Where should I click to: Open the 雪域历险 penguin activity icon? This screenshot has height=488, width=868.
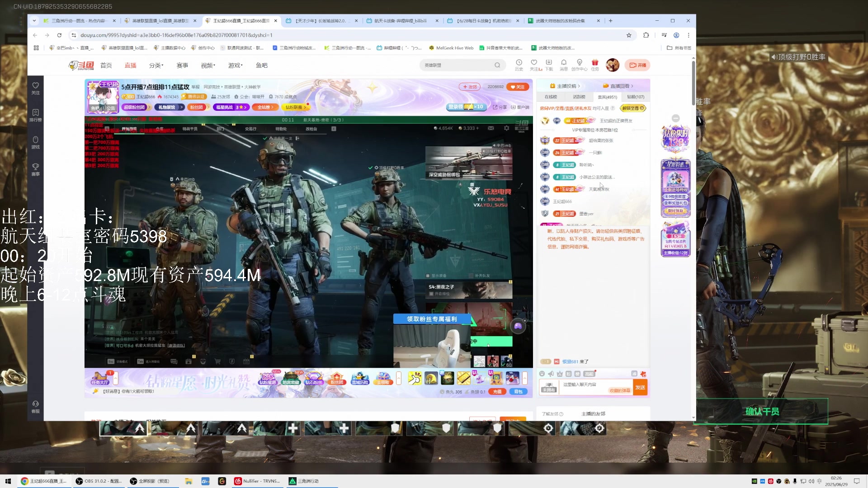pyautogui.click(x=360, y=378)
